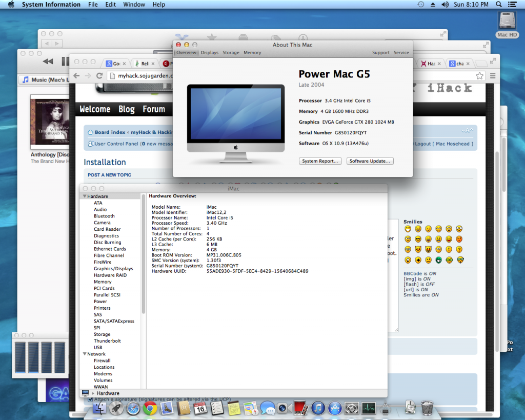Screen dimensions: 525x420
Task: Collapse the Network section in the sidebar
Action: 85,353
